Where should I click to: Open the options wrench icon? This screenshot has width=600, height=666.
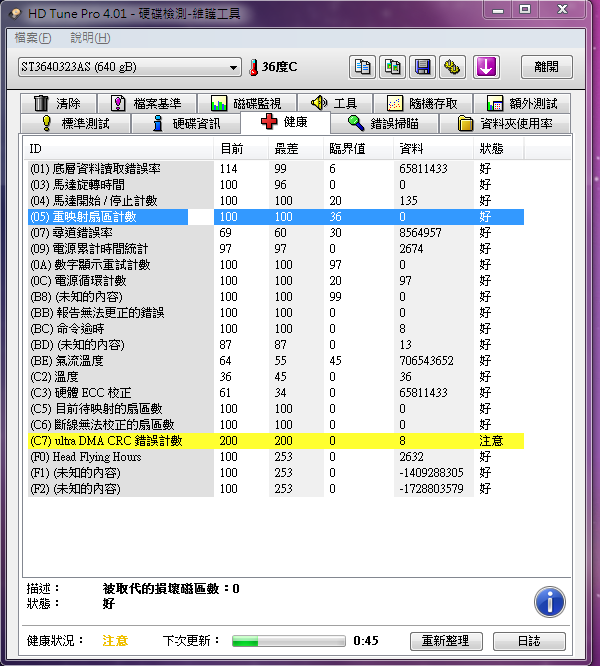pos(452,67)
